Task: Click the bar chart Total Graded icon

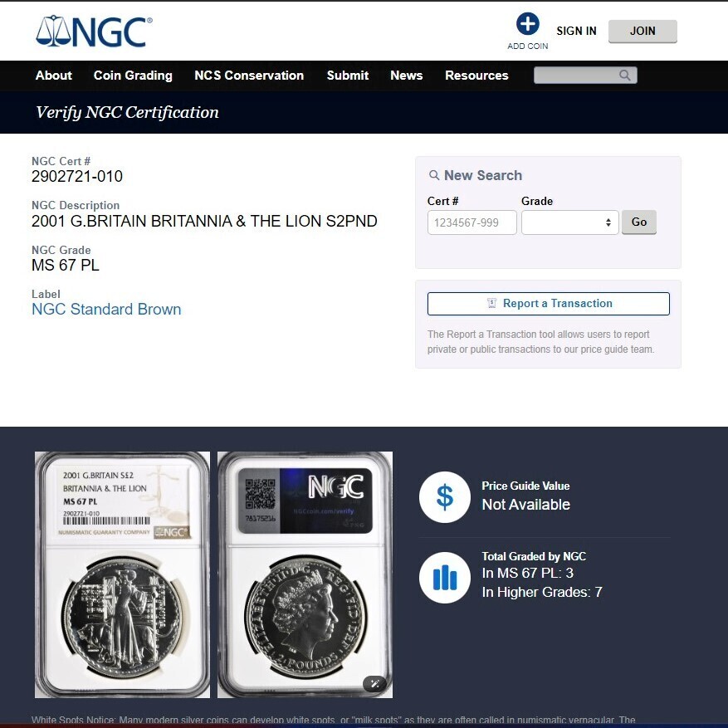Action: coord(444,578)
